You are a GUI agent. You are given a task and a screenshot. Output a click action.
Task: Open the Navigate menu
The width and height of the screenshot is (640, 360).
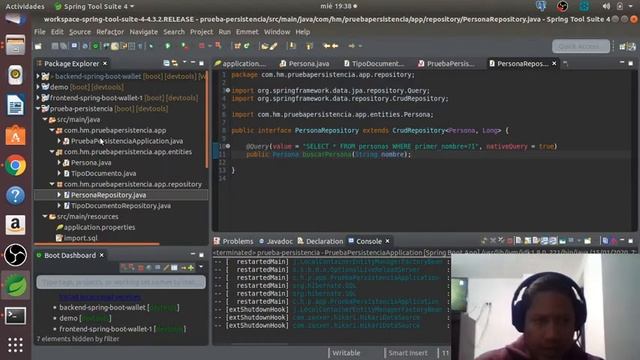point(143,32)
